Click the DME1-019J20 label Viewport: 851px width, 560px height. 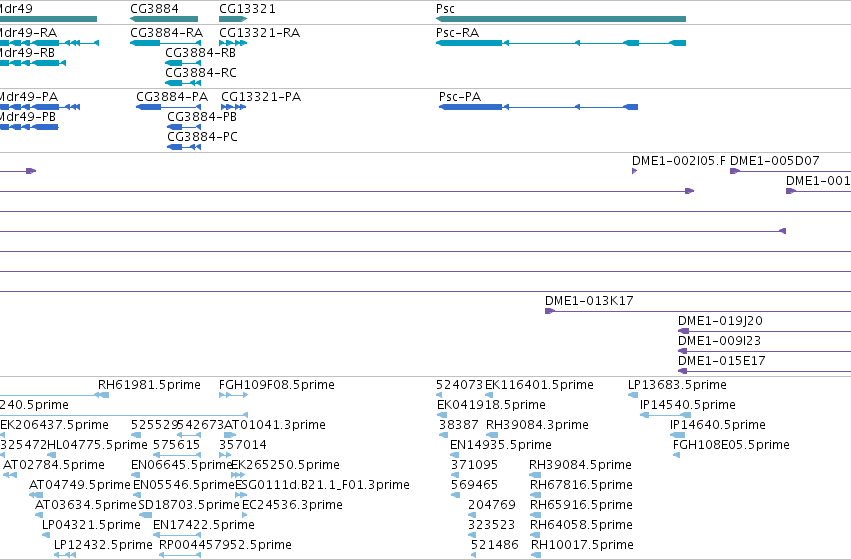(x=720, y=321)
